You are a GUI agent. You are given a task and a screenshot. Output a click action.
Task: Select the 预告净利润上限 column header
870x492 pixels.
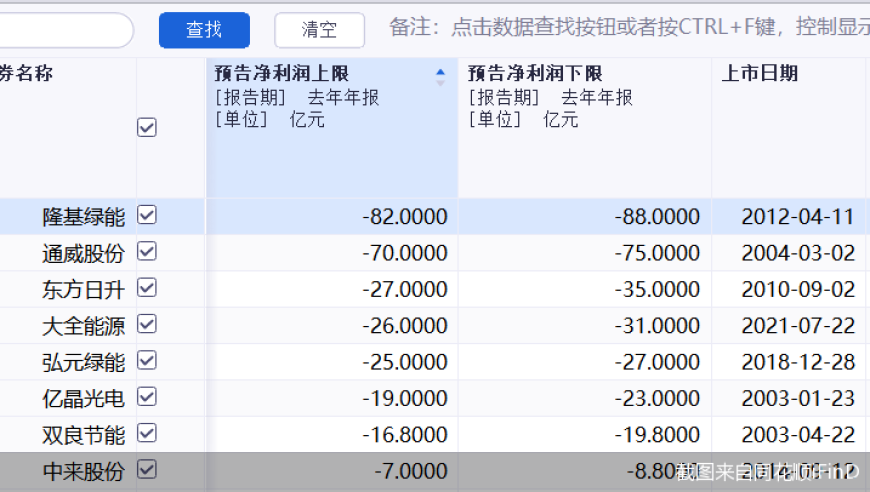click(332, 128)
